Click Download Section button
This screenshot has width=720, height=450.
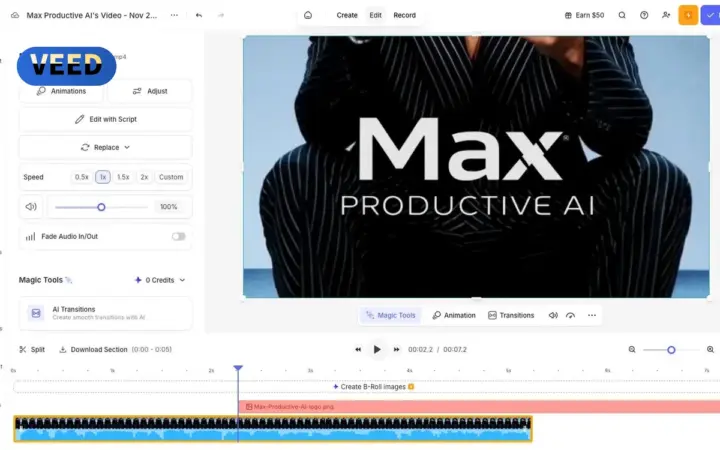93,349
